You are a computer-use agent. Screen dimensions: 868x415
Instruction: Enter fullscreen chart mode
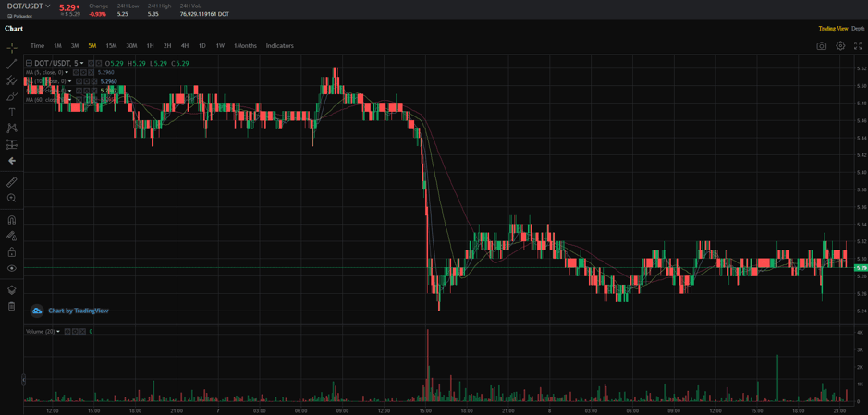tap(858, 45)
